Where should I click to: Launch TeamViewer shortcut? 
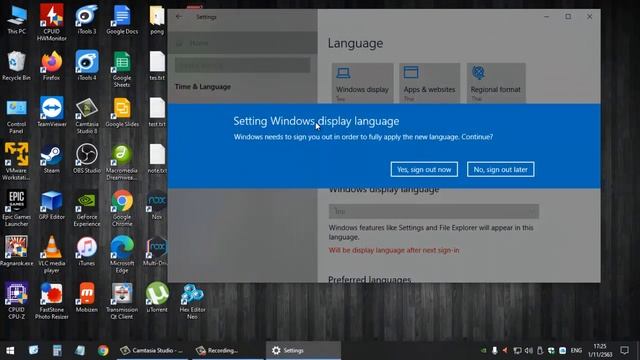(x=51, y=112)
